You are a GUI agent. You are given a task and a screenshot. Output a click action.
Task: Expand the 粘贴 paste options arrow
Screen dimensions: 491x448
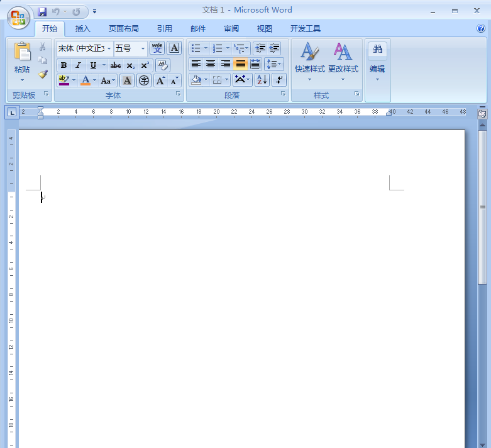(x=22, y=80)
